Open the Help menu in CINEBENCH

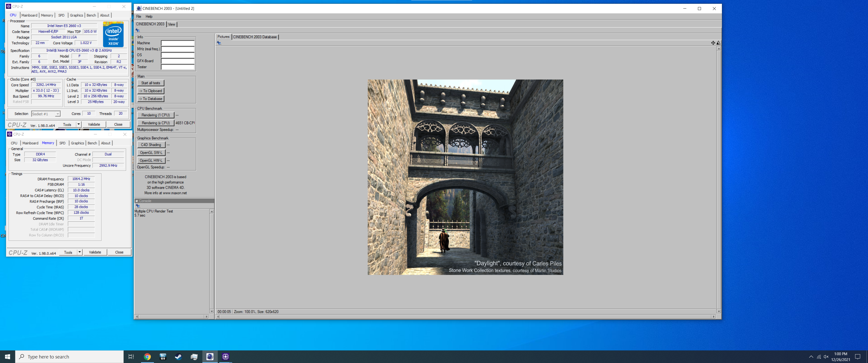149,16
